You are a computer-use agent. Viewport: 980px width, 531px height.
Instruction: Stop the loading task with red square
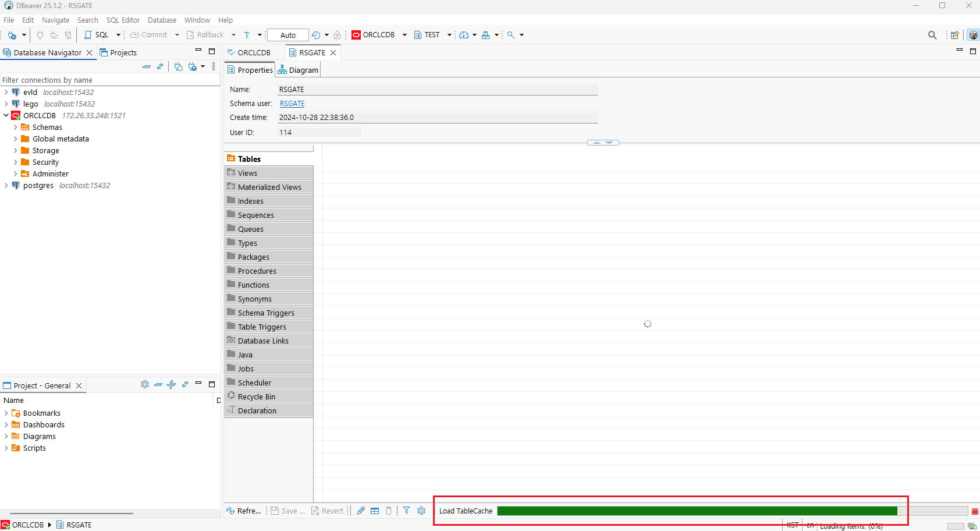[975, 511]
